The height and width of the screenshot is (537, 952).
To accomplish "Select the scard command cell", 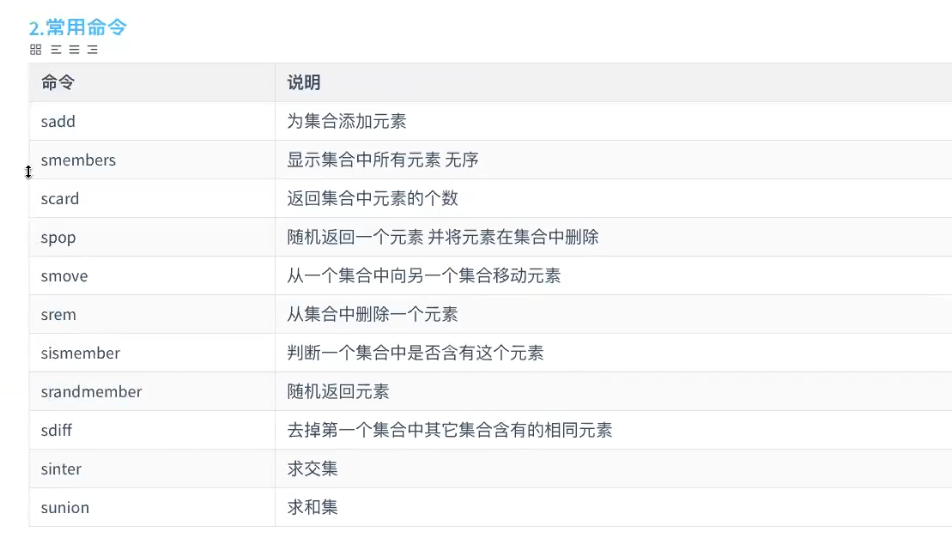I will (x=152, y=199).
